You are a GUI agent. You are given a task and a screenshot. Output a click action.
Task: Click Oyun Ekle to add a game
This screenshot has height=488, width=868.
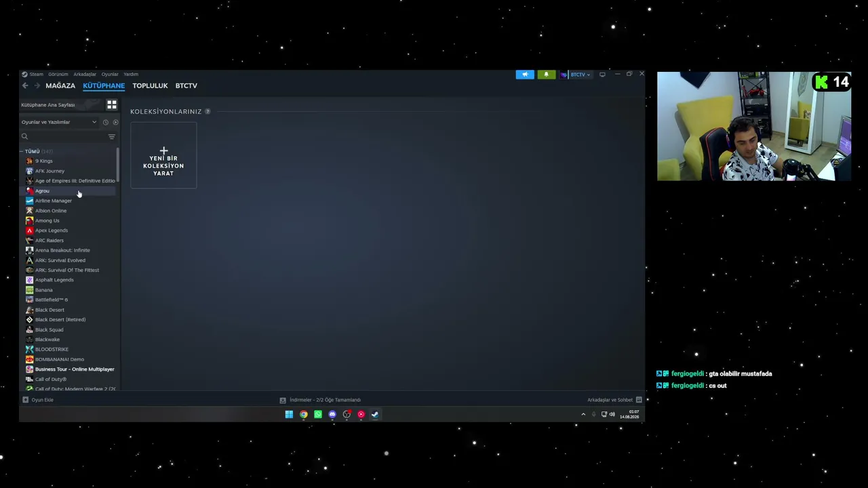[42, 400]
